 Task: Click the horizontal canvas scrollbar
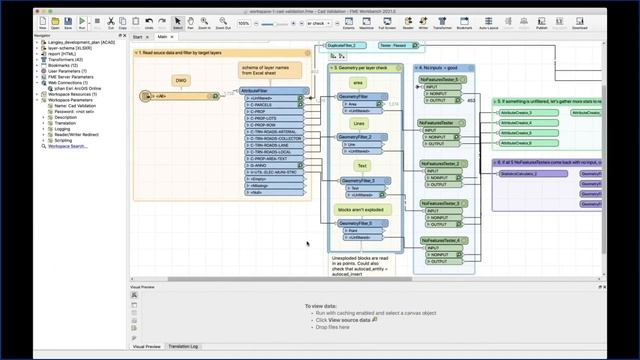click(x=290, y=279)
